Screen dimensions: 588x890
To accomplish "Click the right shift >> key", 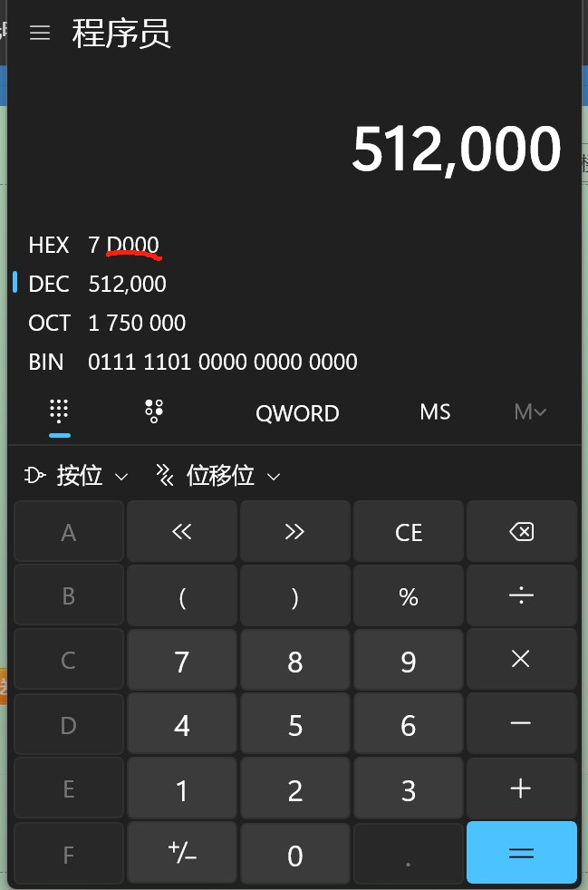I will click(295, 532).
